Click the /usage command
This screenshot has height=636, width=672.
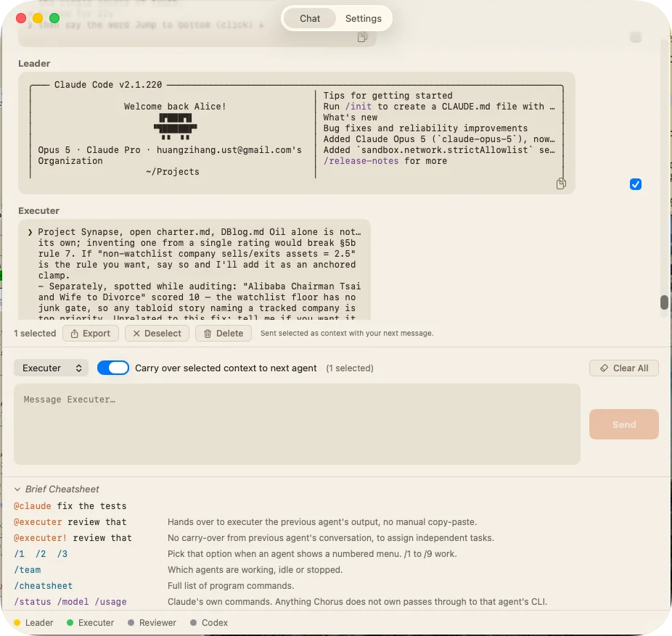point(110,601)
